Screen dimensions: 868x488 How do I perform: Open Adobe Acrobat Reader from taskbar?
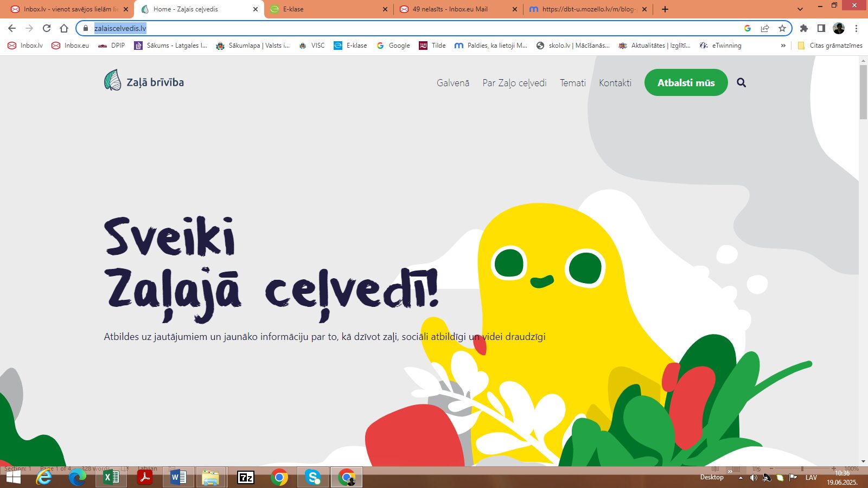pos(145,477)
